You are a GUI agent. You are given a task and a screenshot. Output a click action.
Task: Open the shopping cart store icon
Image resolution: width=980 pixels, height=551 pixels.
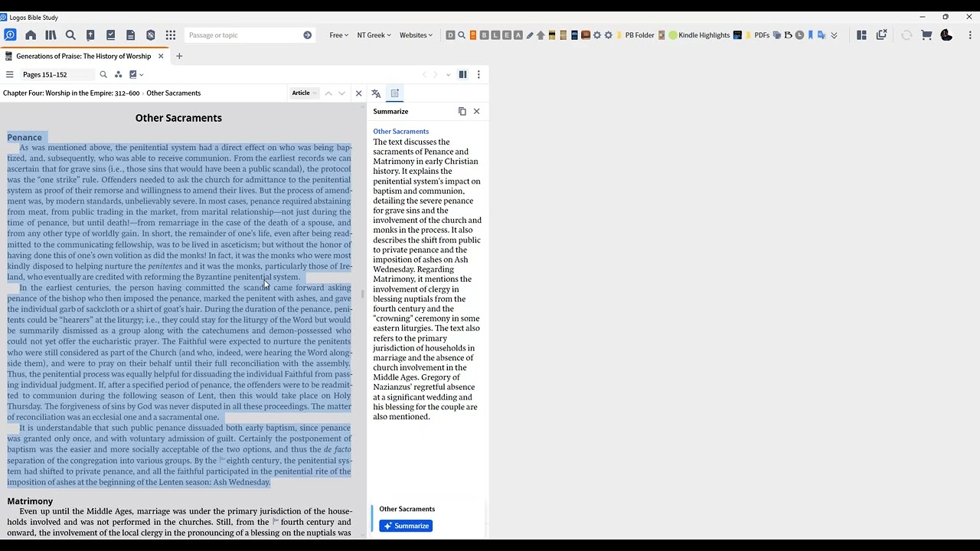tap(926, 35)
